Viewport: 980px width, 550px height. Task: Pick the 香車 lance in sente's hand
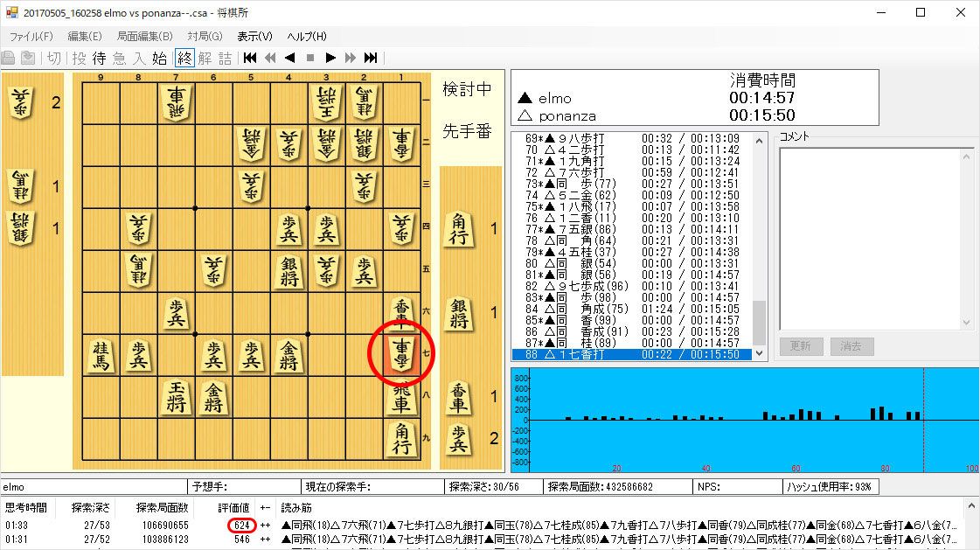pos(459,398)
